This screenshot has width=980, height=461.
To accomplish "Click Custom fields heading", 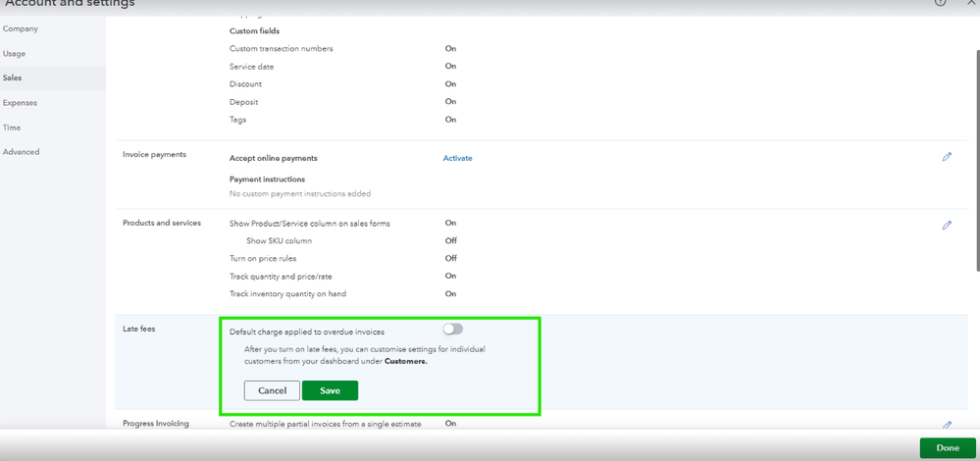I will point(254,30).
